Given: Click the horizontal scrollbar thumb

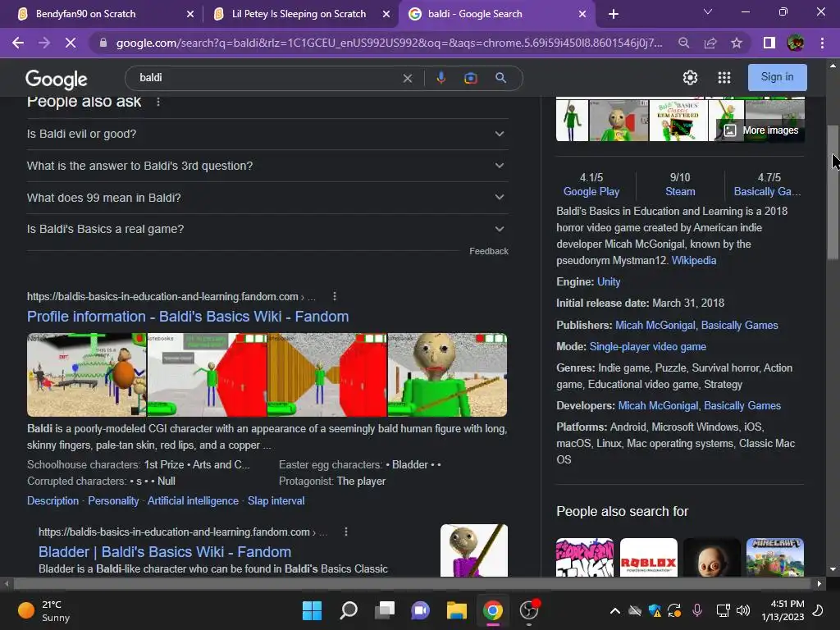Looking at the screenshot, I should (x=413, y=583).
